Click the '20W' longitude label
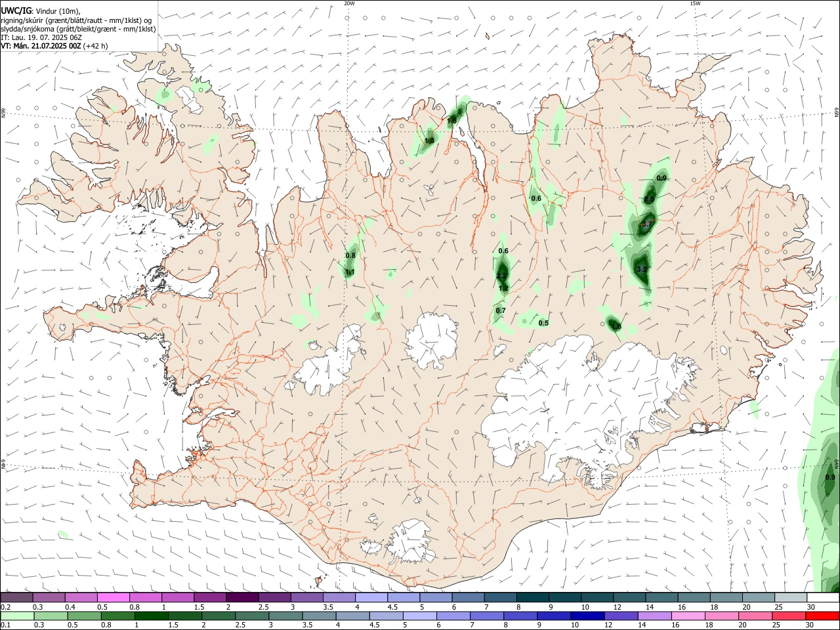The image size is (840, 630). [349, 3]
